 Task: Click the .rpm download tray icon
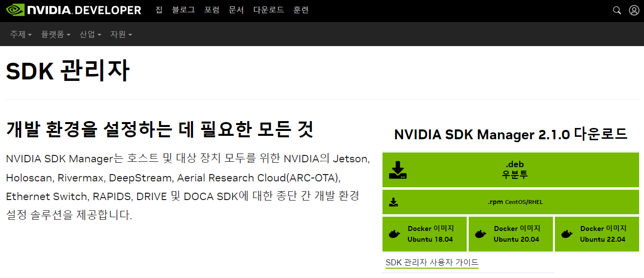pyautogui.click(x=393, y=202)
